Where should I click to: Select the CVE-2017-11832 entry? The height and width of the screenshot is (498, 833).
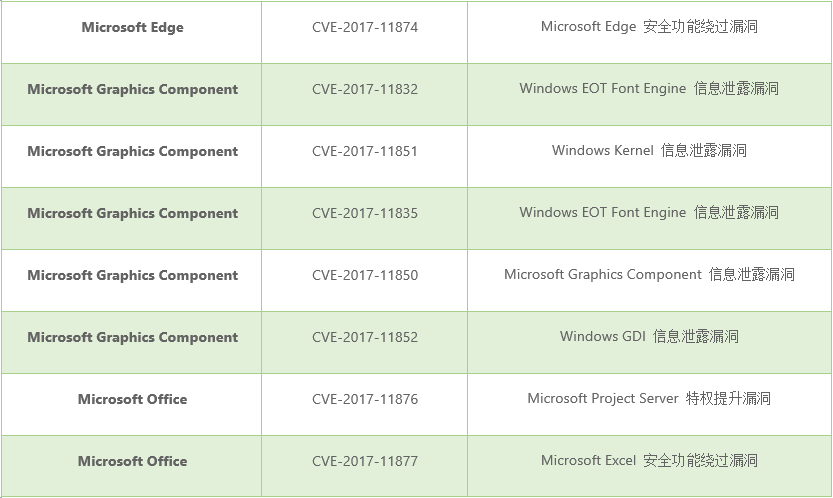point(364,90)
